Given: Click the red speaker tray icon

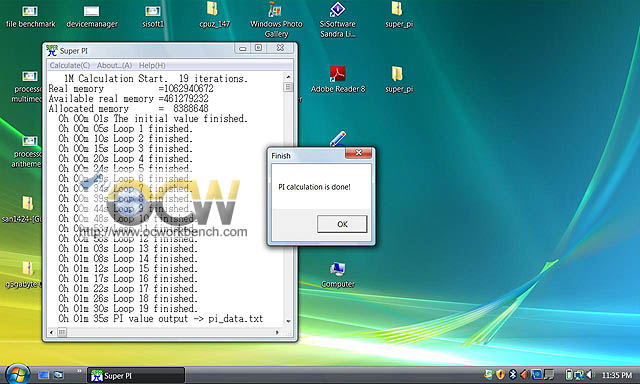Looking at the screenshot, I should pos(524,374).
